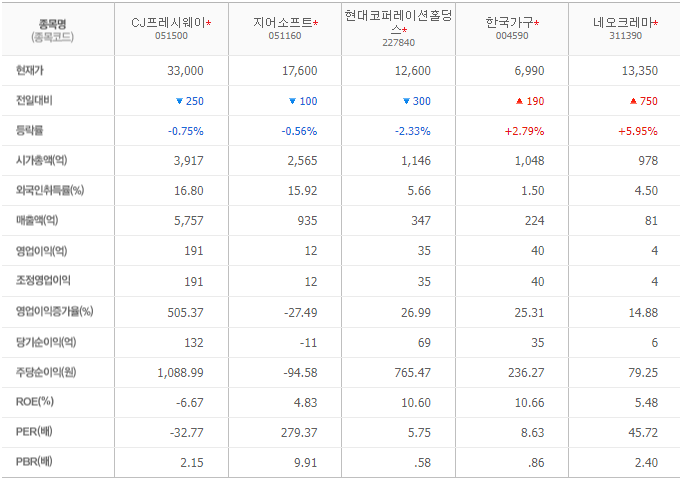
Task: Click current price 33,000
Action: click(x=185, y=71)
